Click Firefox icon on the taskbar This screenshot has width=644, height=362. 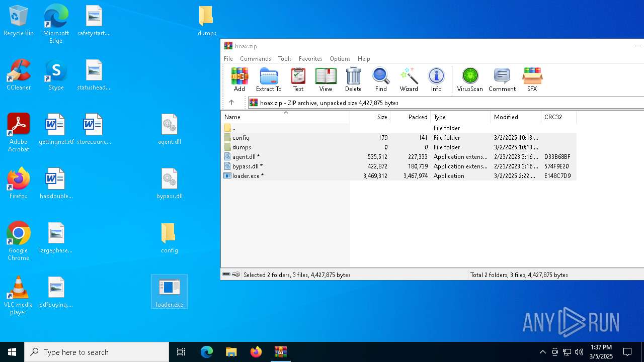[x=256, y=352]
